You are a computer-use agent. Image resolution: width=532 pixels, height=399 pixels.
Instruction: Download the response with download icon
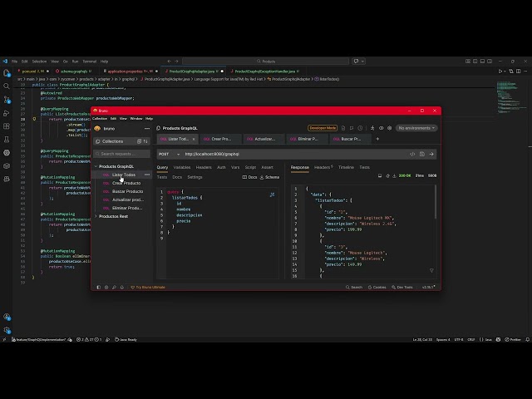click(x=394, y=175)
